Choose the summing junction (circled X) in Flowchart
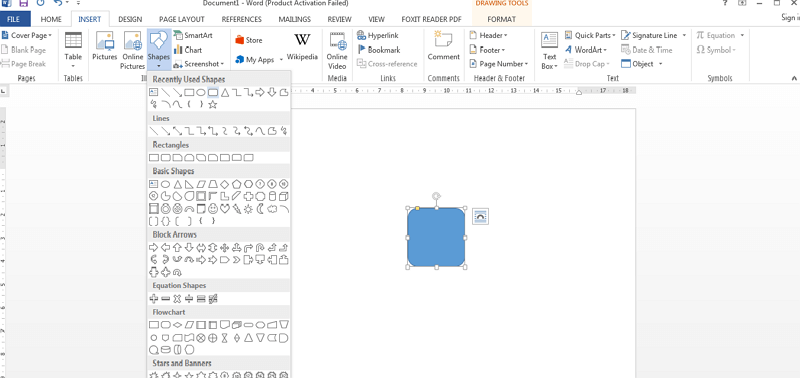Viewport: 800px width, 378px height. tap(201, 337)
